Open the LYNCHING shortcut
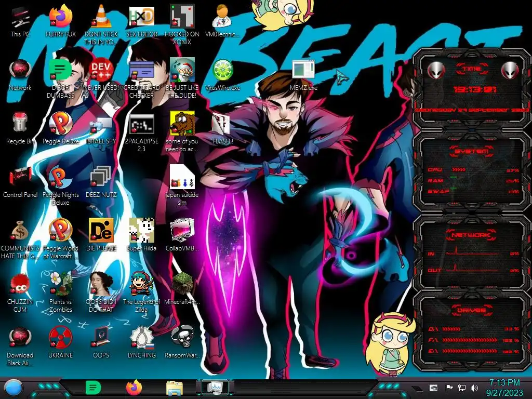This screenshot has width=532, height=399. tap(141, 343)
